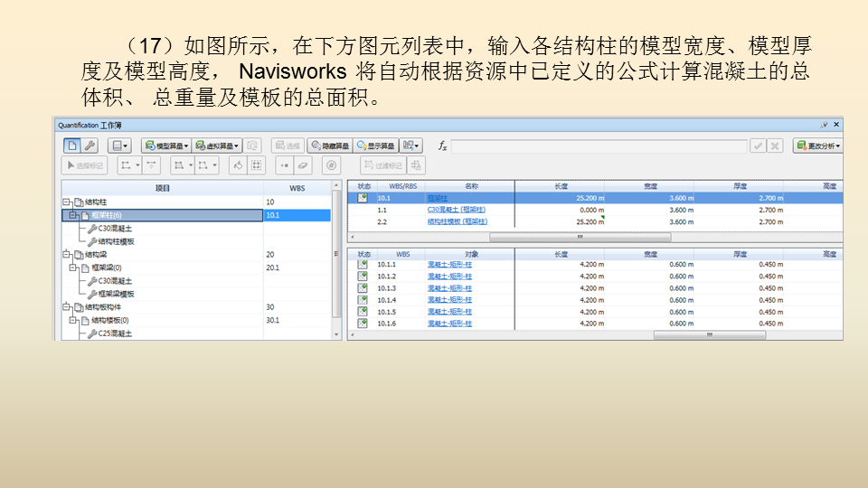Image resolution: width=868 pixels, height=488 pixels.
Task: Click the lower table horizontal scrollbar thumb
Action: click(x=710, y=335)
